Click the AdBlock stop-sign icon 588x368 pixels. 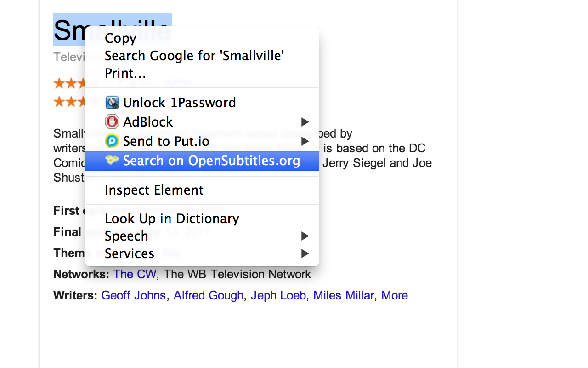[112, 121]
